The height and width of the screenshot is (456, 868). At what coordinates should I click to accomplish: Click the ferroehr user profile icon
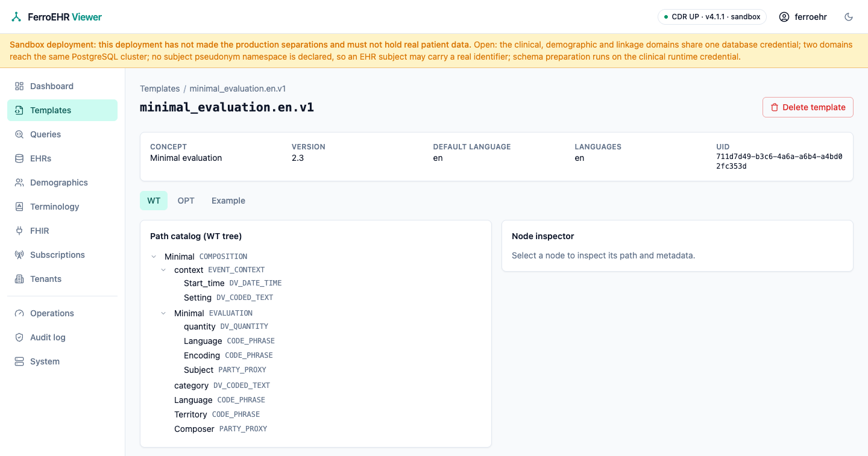coord(784,17)
